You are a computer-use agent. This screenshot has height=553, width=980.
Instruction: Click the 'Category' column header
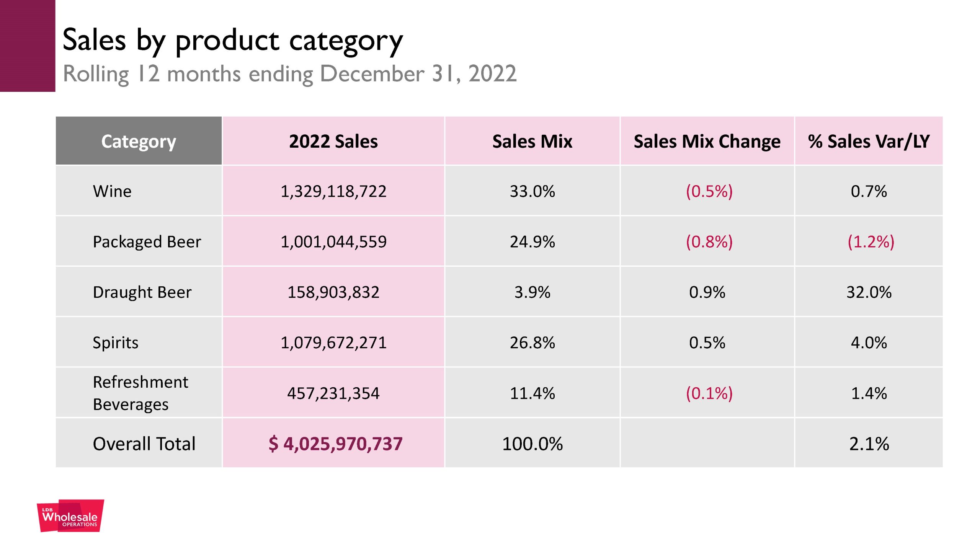(139, 141)
